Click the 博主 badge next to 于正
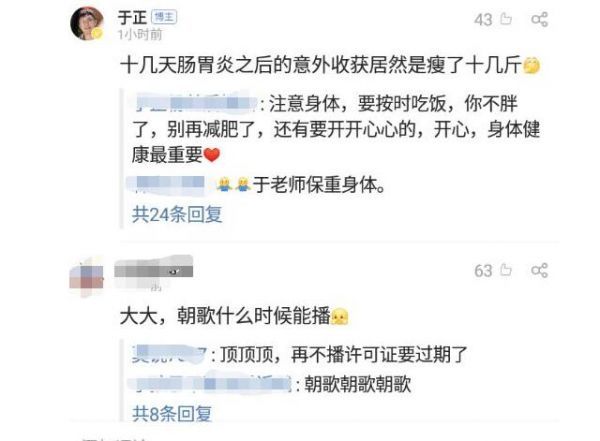Image resolution: width=600 pixels, height=441 pixels. point(164,17)
